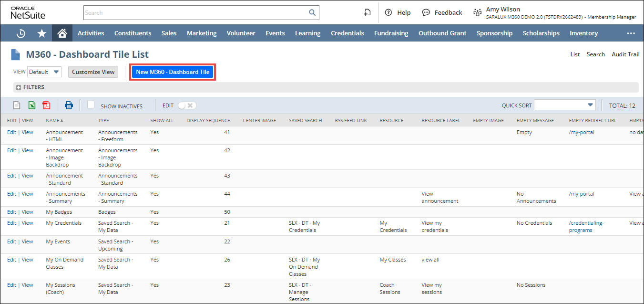Open the Quick Sort dropdown

(x=565, y=105)
